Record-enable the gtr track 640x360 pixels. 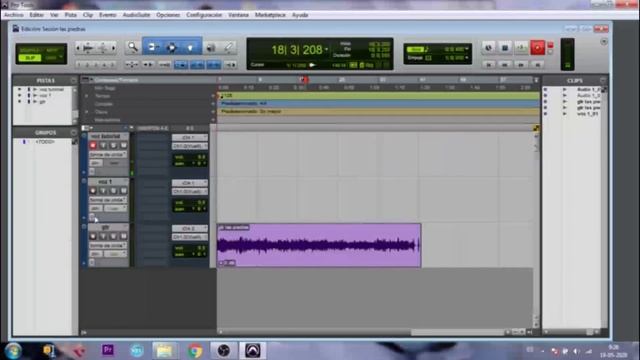pyautogui.click(x=93, y=236)
